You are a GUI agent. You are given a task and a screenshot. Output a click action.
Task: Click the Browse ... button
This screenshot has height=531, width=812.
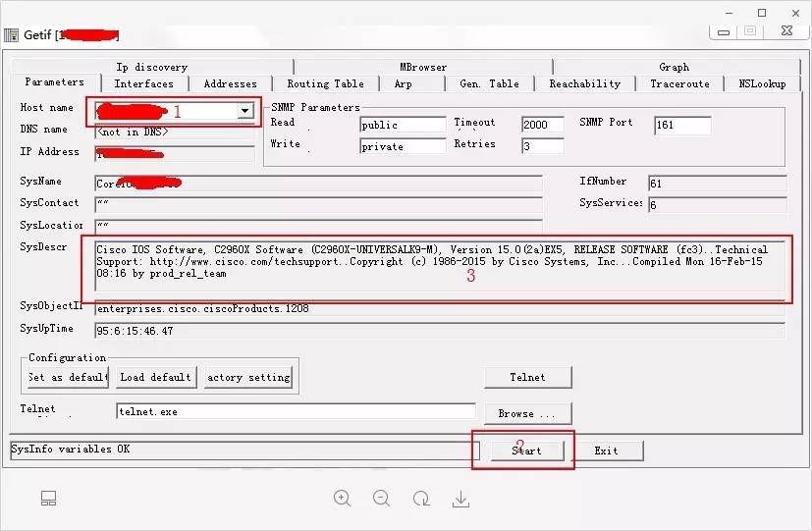tap(527, 413)
